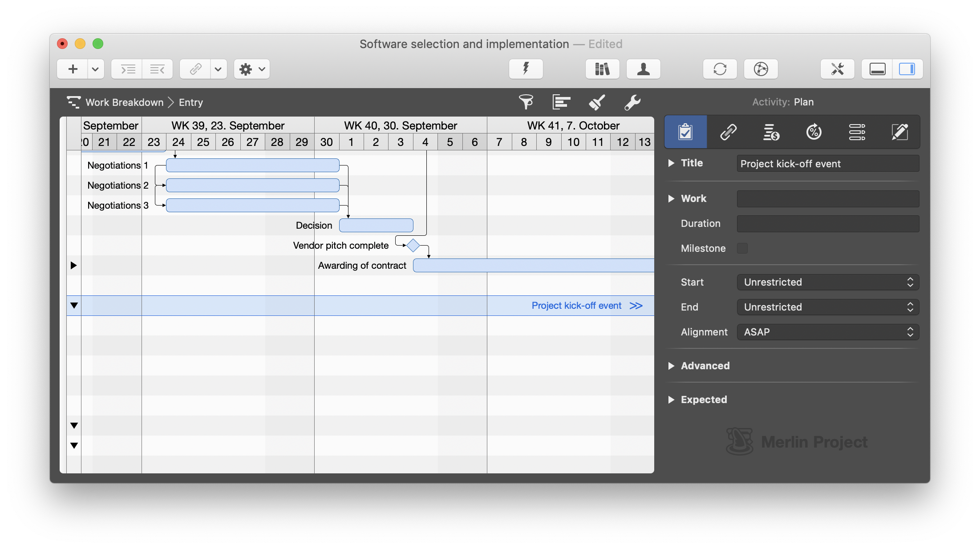Select the cost inspector dollar icon

click(x=771, y=132)
